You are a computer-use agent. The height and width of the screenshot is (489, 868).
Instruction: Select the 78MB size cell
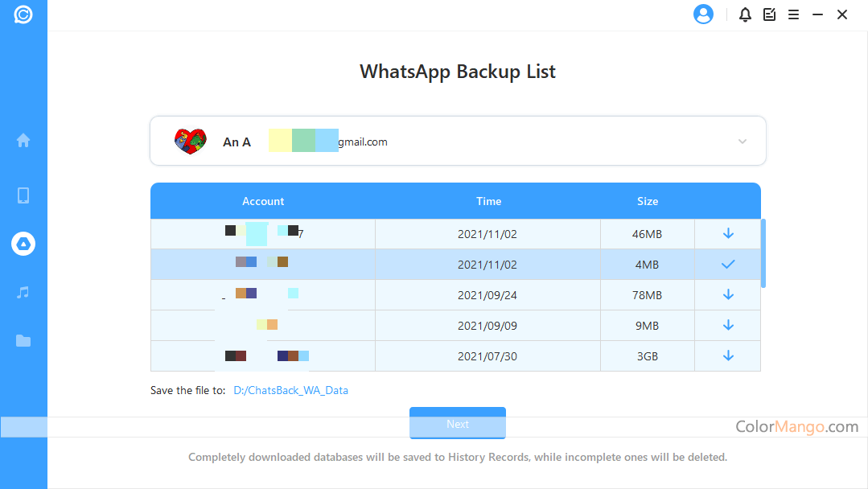[647, 295]
